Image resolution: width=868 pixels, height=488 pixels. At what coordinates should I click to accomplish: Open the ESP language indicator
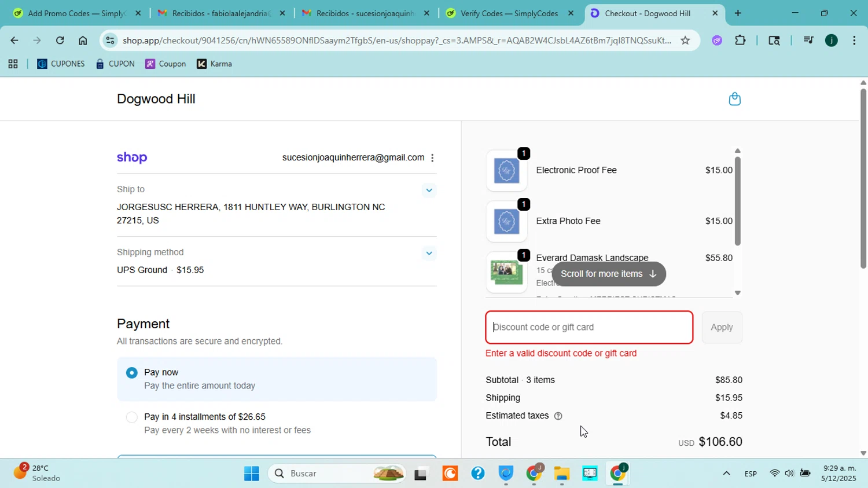(x=751, y=474)
